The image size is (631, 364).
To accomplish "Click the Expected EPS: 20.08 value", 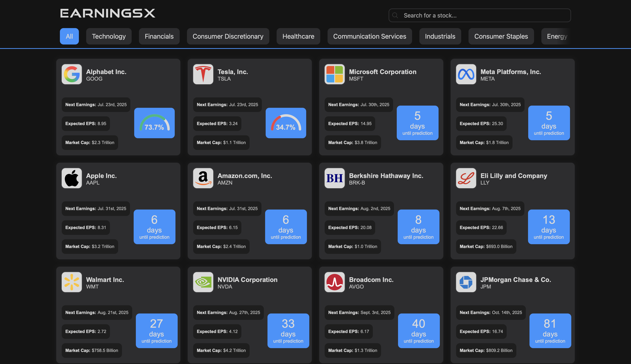I will pos(350,228).
